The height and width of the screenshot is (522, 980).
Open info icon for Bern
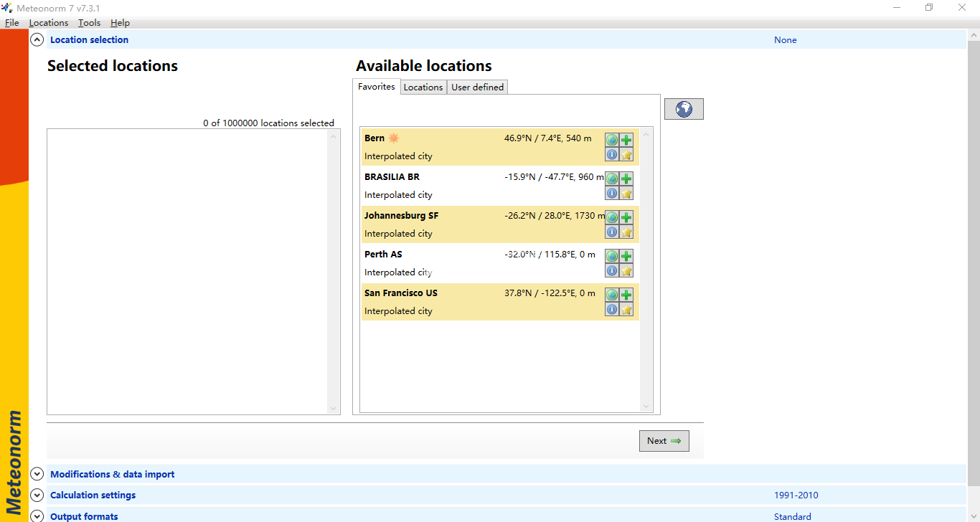(x=612, y=154)
